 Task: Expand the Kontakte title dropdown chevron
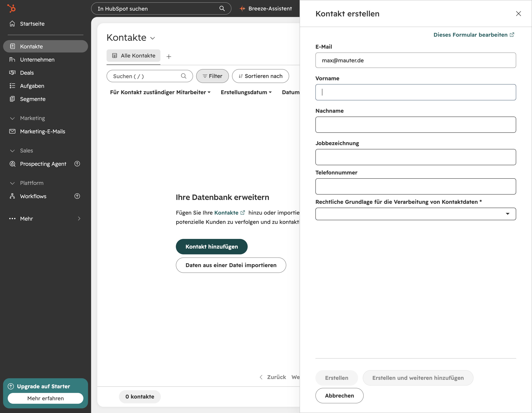coord(152,38)
